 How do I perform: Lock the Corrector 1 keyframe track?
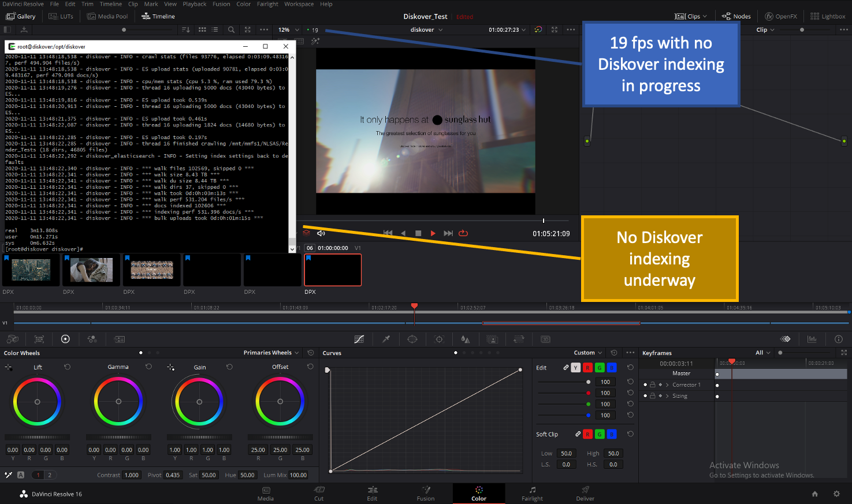652,384
